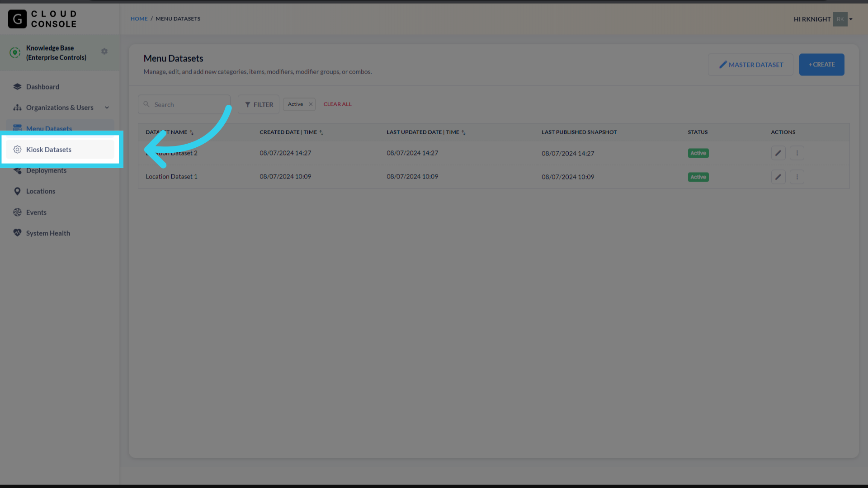
Task: Click created date 08/07/2024 10:09
Action: point(285,177)
